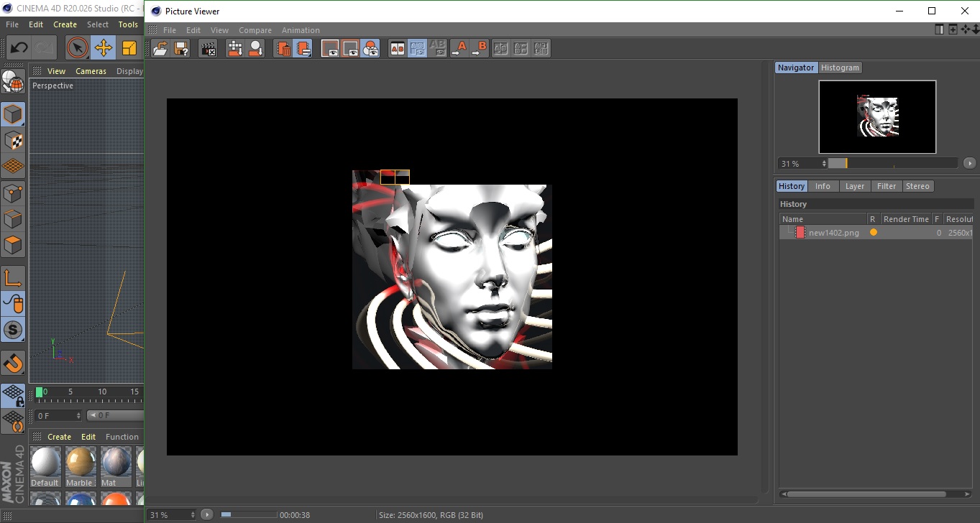Click the Set as A arrow icon
Image resolution: width=980 pixels, height=523 pixels.
click(x=459, y=48)
